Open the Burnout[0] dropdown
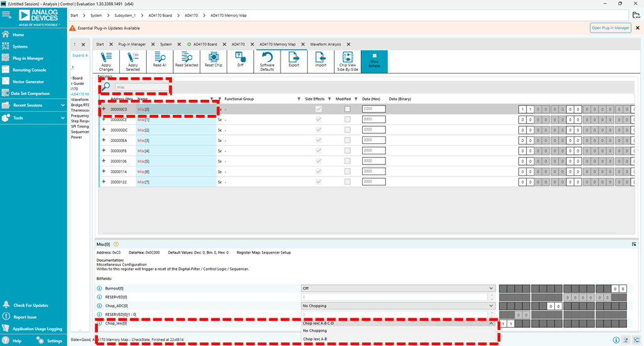Screen dimensions: 644x346 [x=398, y=288]
